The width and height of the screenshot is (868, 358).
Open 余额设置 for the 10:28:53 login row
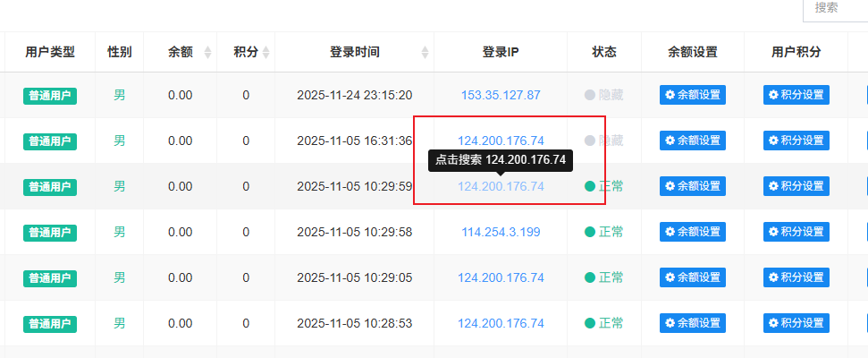pos(693,322)
